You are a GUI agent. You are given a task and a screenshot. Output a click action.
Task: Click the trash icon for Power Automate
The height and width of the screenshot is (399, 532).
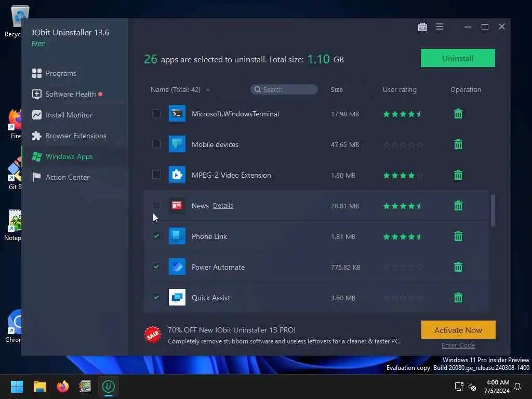pyautogui.click(x=458, y=267)
